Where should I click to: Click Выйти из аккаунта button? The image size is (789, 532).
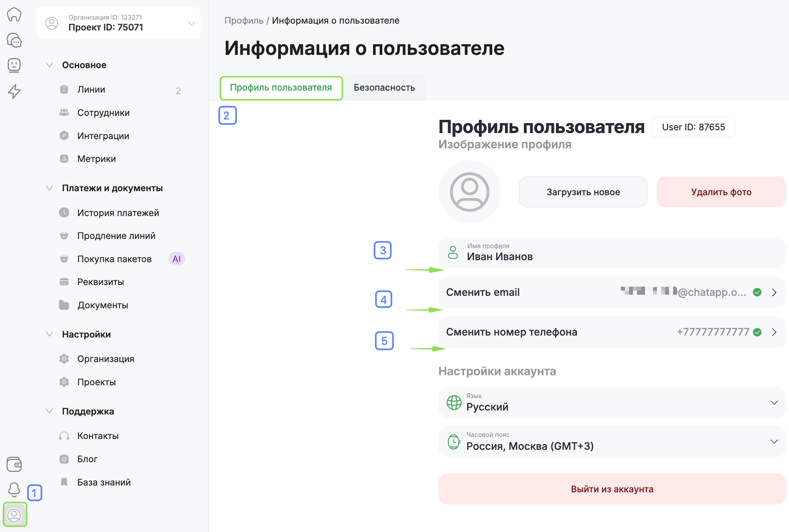tap(612, 489)
